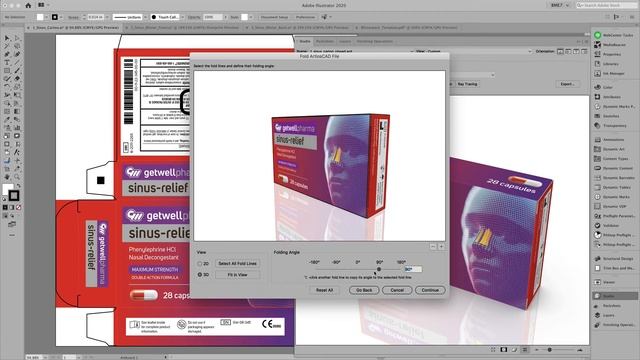Open the Dynamic Art panel icon
Image resolution: width=640 pixels, height=360 pixels.
click(x=598, y=149)
